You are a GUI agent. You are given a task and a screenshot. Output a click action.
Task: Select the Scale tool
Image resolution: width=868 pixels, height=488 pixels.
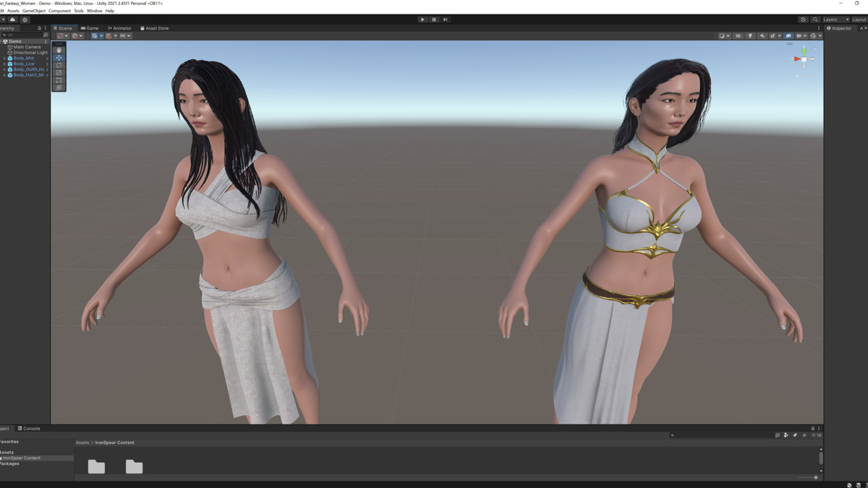click(59, 72)
